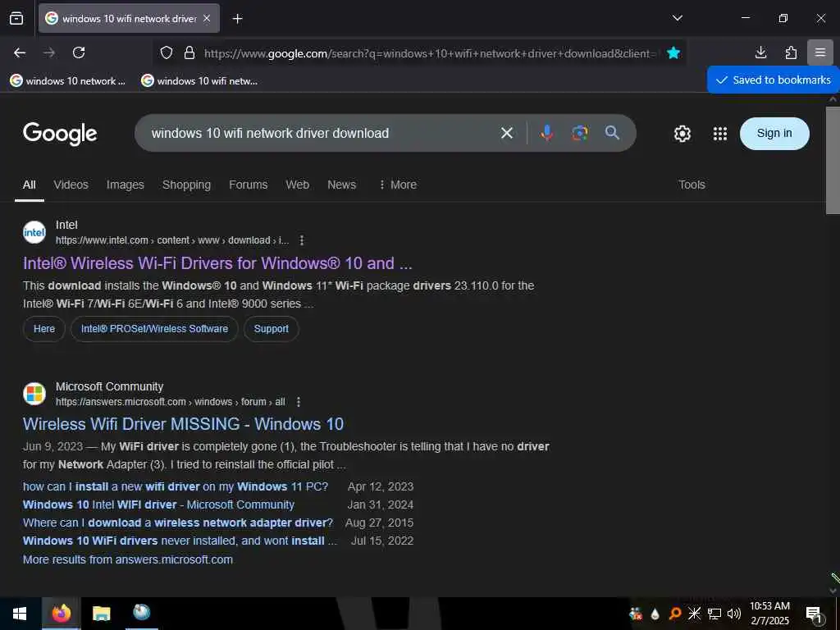Open 'windows 10 network ...' bookmark

[67, 81]
